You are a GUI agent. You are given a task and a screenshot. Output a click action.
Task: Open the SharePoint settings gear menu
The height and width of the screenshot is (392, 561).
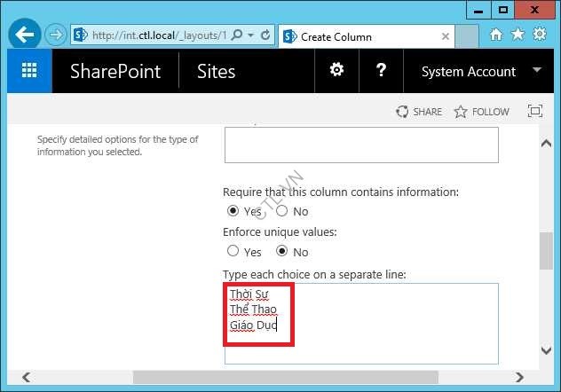point(336,71)
